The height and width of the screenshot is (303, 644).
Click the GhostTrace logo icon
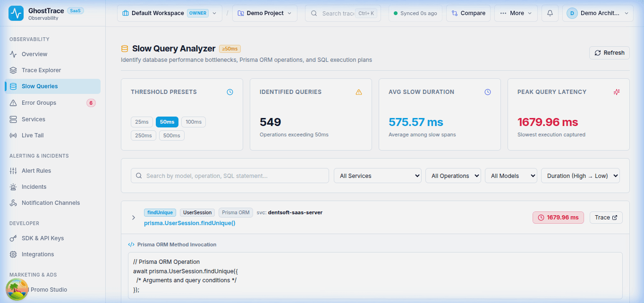[x=17, y=13]
